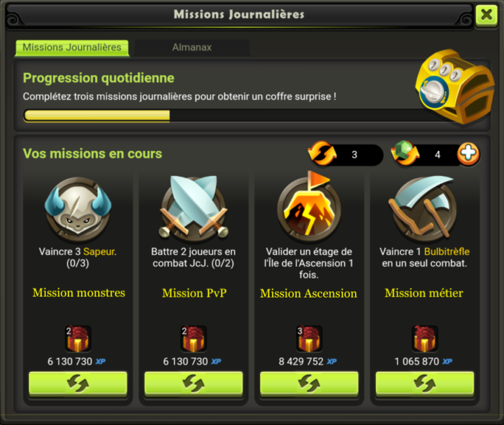Click the green gem reroll icon
The height and width of the screenshot is (425, 504).
pos(405,153)
